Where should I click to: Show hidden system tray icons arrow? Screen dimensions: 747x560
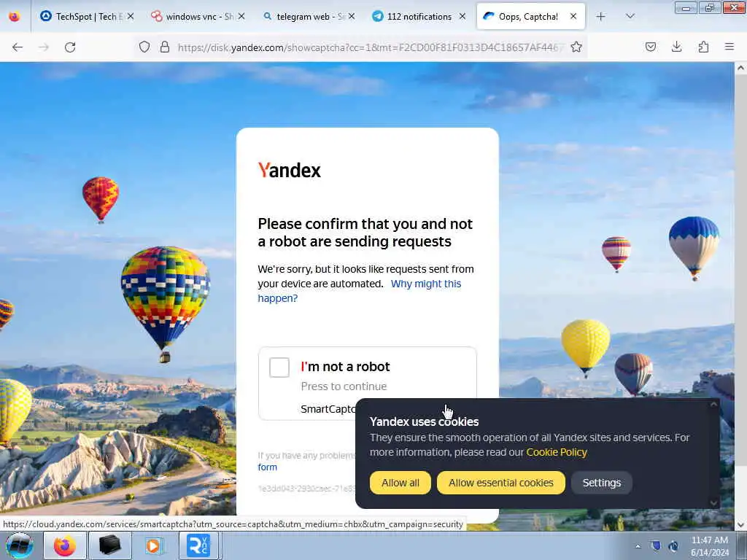point(638,546)
